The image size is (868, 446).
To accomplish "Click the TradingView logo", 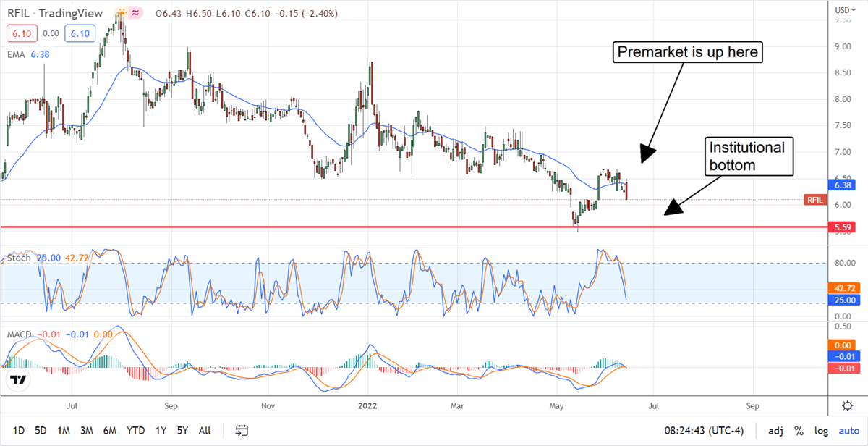I will tap(20, 379).
